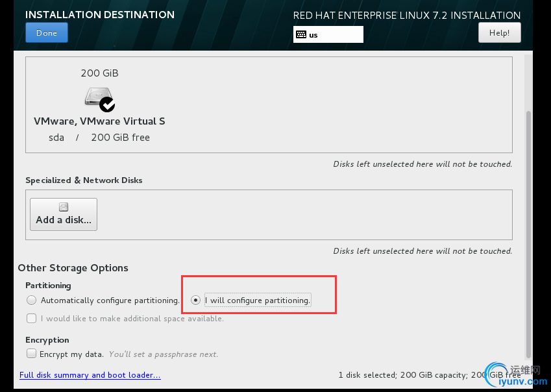Click the Partitioning section label
The height and width of the screenshot is (392, 551).
(48, 286)
